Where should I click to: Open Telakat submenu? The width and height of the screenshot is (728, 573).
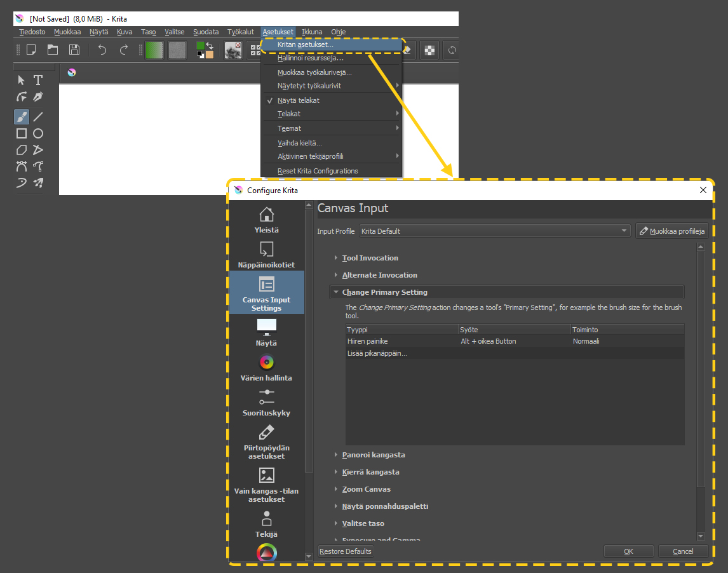pos(332,114)
